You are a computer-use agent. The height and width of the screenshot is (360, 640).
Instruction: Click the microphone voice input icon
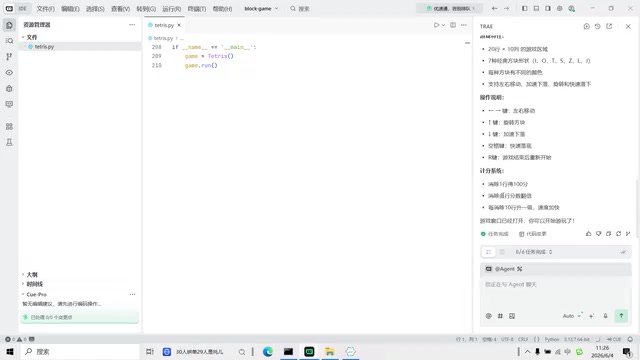coord(606,316)
